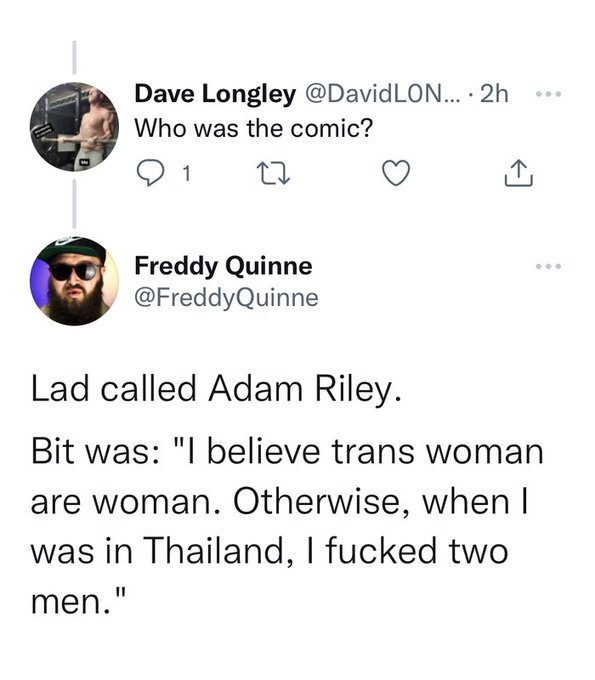Open the share icon on Dave's tweet

click(519, 173)
